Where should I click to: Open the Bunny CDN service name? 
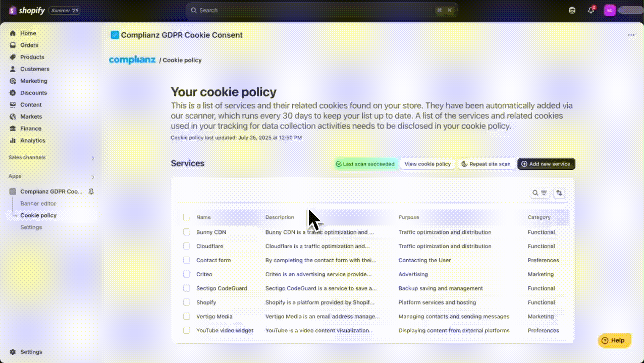pyautogui.click(x=211, y=232)
